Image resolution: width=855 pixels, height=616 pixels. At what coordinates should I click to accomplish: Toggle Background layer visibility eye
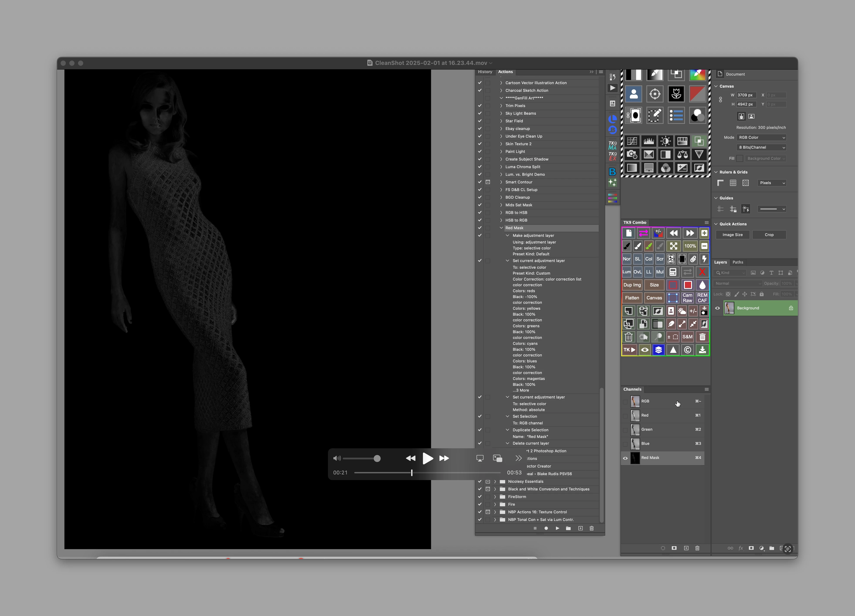(x=717, y=308)
